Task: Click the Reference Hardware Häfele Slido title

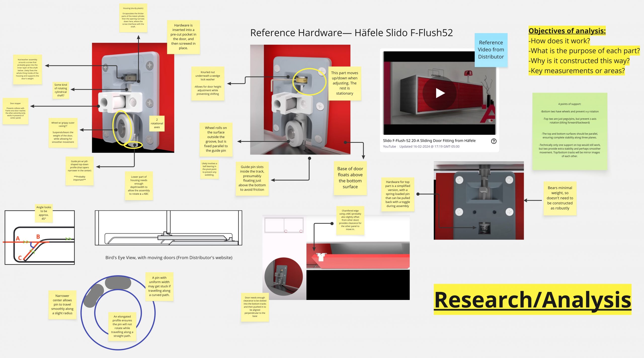Action: [x=351, y=33]
